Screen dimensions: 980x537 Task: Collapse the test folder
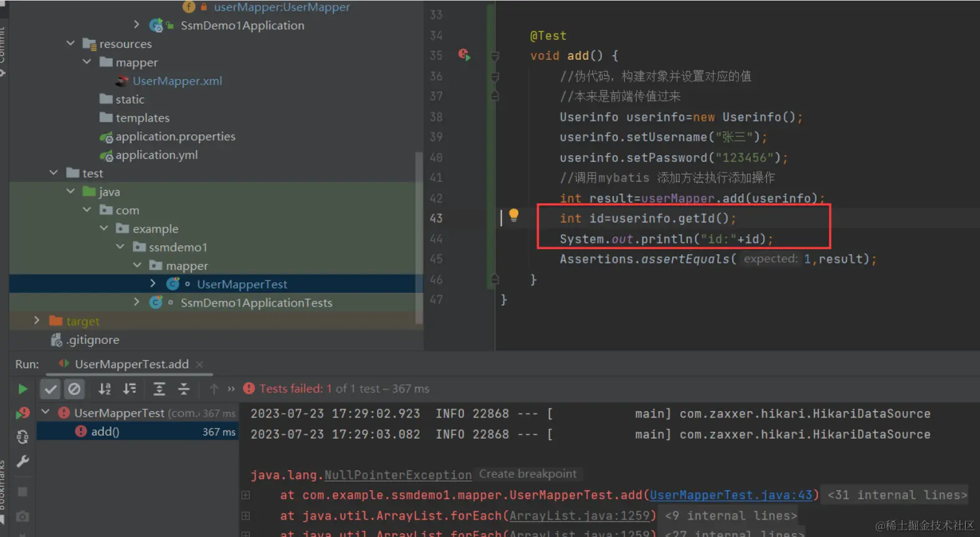point(54,173)
